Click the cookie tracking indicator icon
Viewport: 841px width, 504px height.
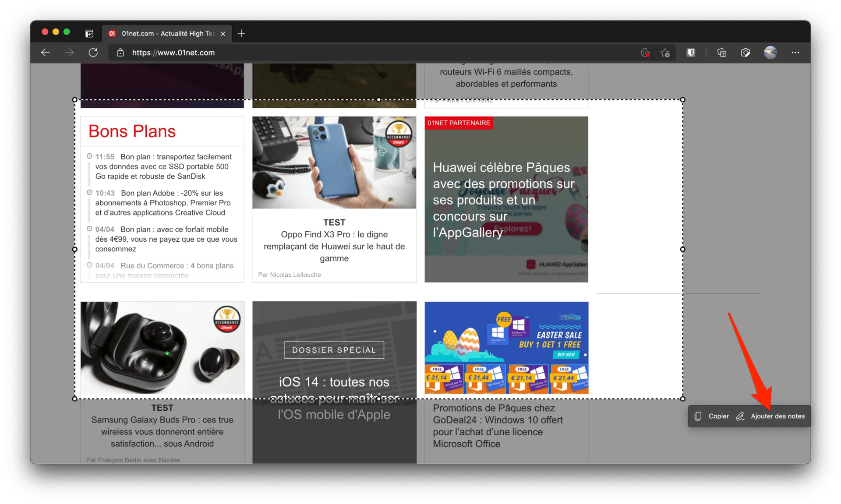645,53
